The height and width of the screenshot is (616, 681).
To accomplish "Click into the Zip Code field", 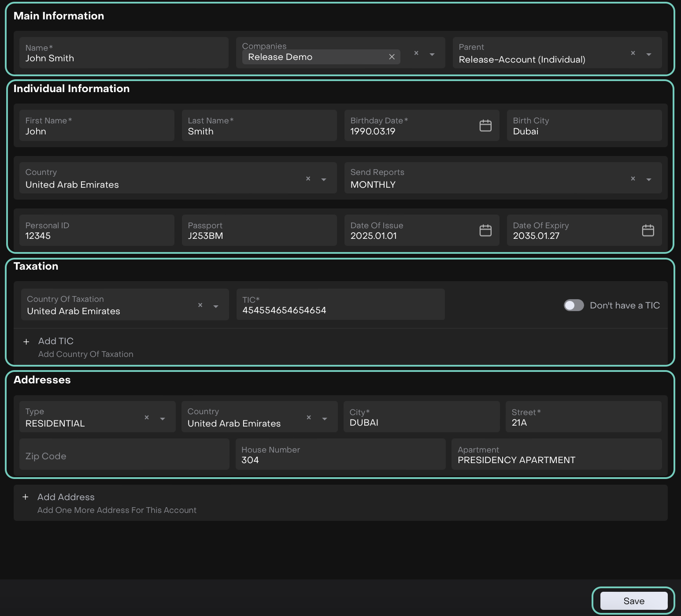I will pos(124,456).
